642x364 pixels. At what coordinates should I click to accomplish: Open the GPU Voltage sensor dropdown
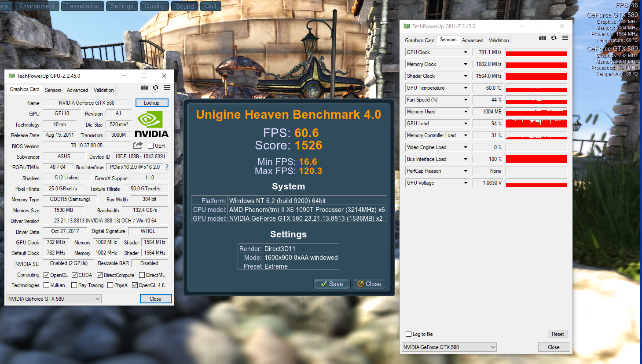(x=466, y=183)
